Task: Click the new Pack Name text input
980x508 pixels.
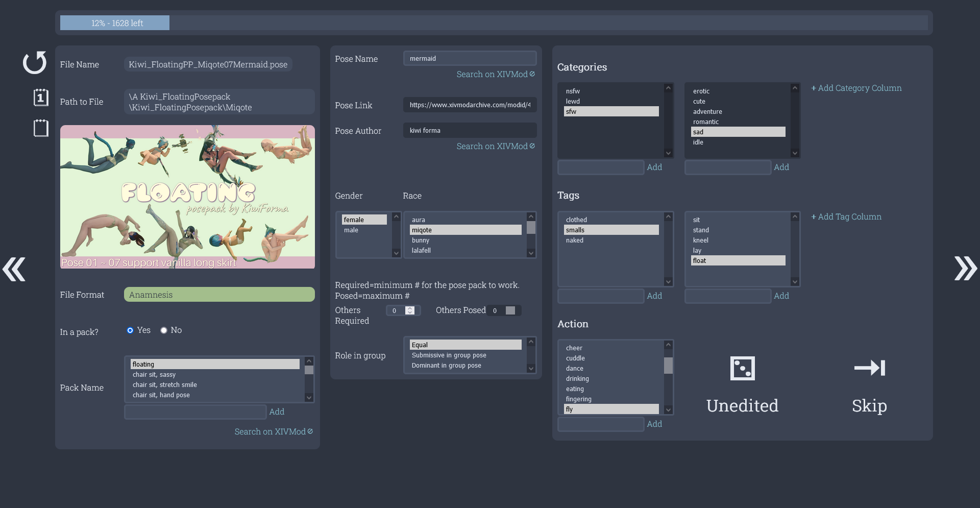Action: tap(195, 412)
